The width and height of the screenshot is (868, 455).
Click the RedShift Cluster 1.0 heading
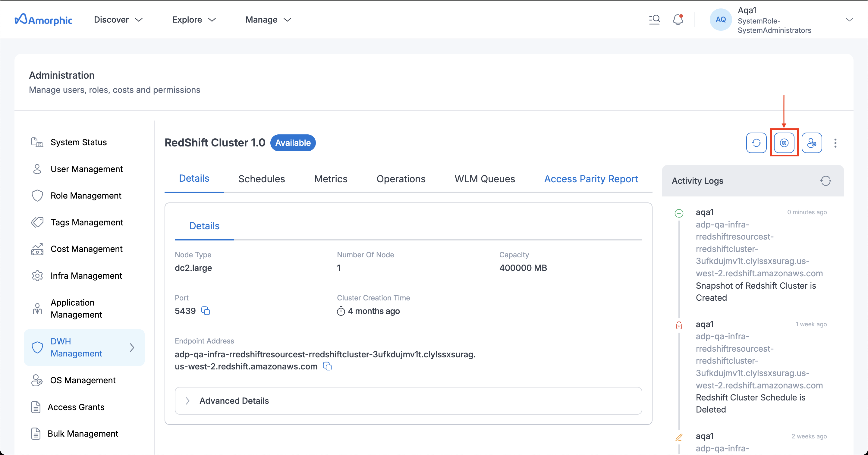coord(215,143)
